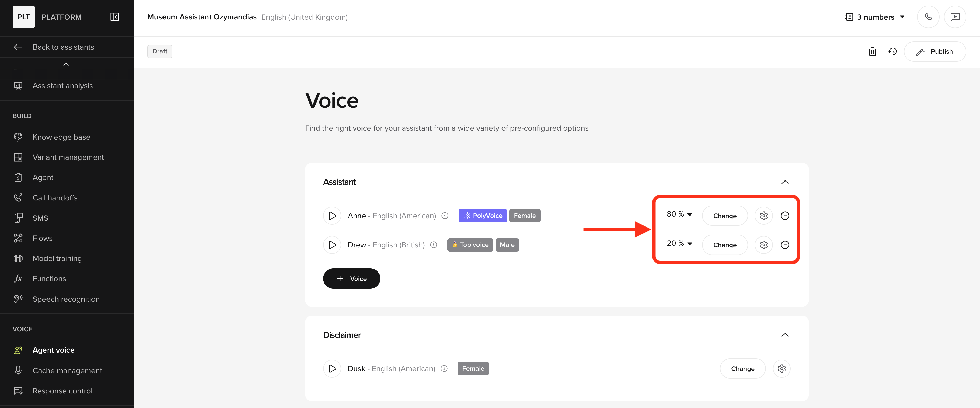This screenshot has height=408, width=980.
Task: Open Anne's 80 % weight dropdown
Action: tap(679, 214)
